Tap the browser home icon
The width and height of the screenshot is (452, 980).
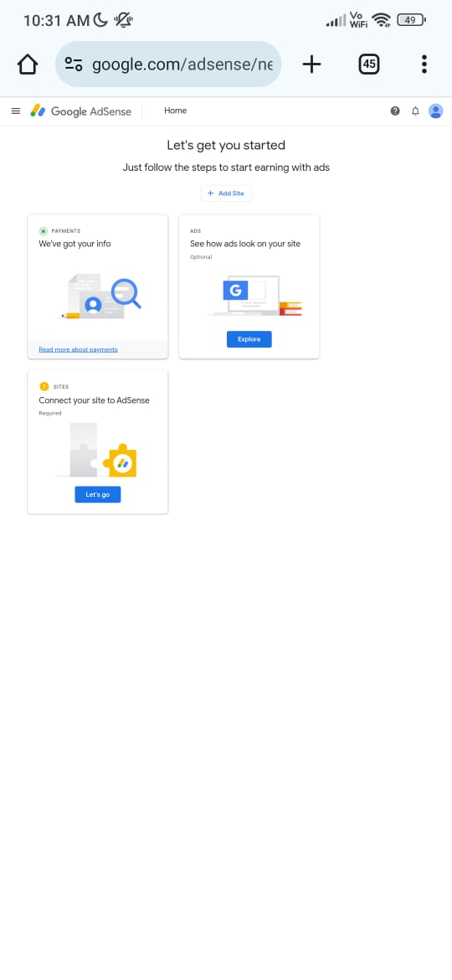(x=28, y=64)
